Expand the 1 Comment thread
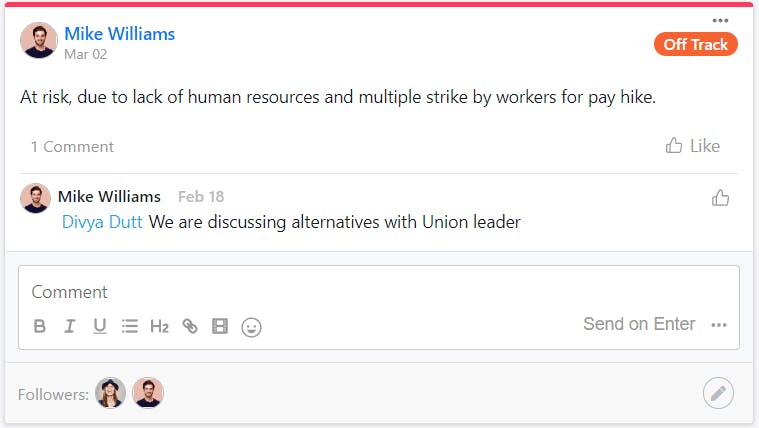 pos(72,147)
